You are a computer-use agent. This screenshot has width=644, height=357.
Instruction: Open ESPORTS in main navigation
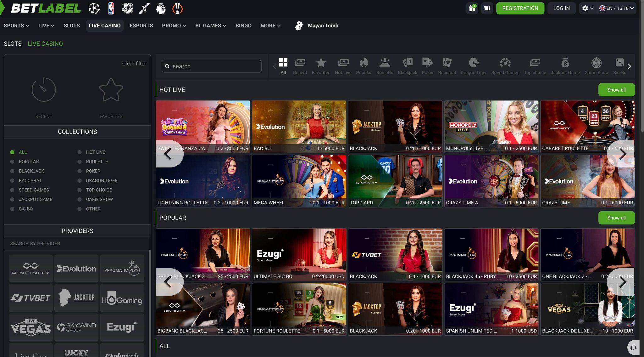coord(141,25)
